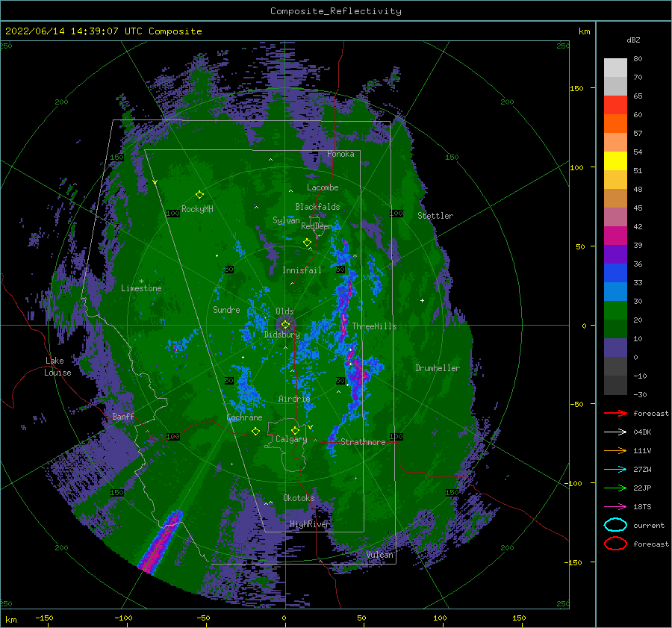The image size is (672, 628).
Task: Click the Vulcan city label
Action: (380, 555)
